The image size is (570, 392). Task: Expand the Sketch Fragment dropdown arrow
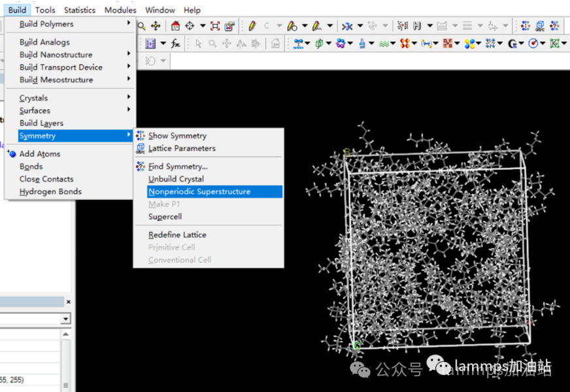(329, 25)
